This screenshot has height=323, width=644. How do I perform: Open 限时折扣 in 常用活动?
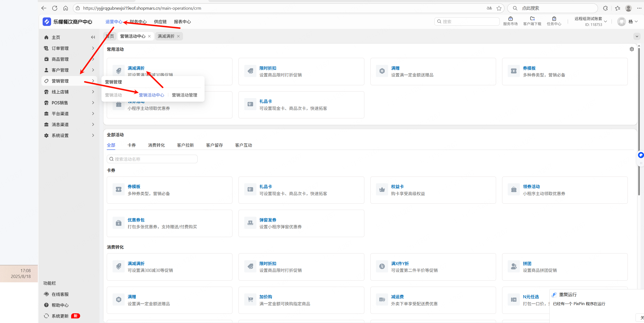pos(301,71)
